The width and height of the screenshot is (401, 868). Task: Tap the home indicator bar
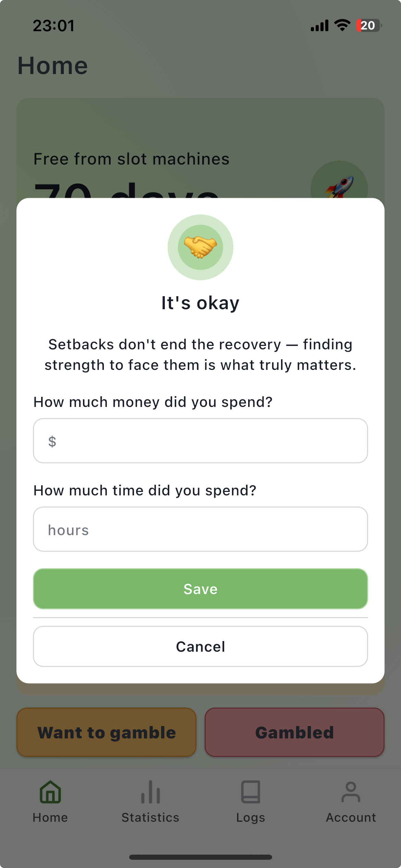click(200, 857)
